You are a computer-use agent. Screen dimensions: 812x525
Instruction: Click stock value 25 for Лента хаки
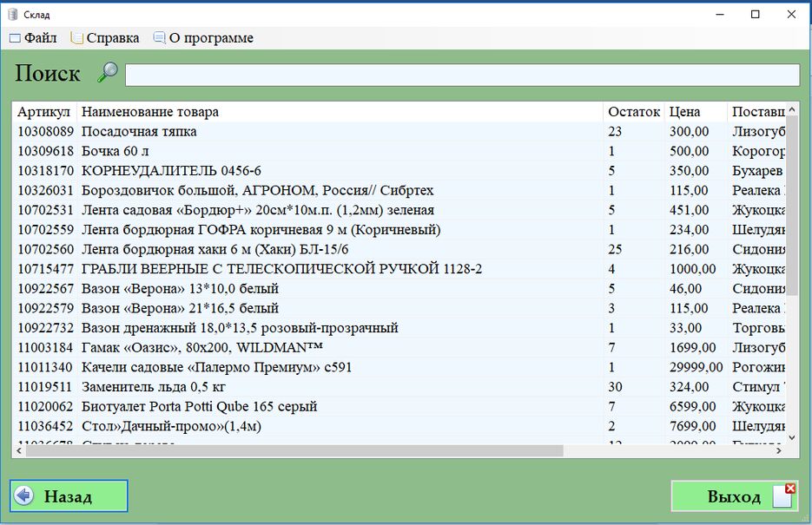click(x=615, y=249)
